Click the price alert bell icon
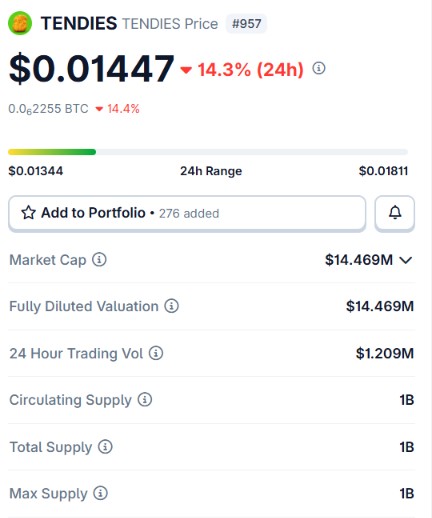Image resolution: width=432 pixels, height=518 pixels. click(395, 213)
